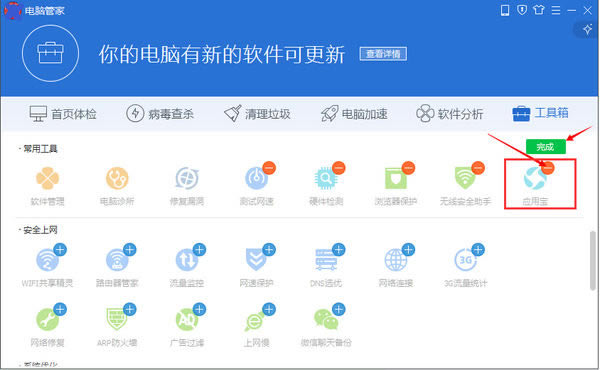
Task: Add 广告过滤 using its plus badge
Action: pyautogui.click(x=199, y=309)
